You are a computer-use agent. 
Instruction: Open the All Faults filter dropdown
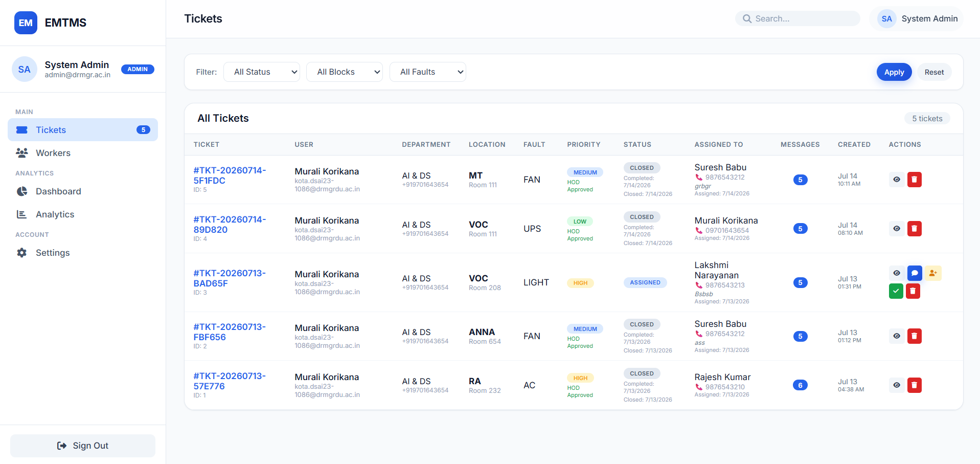[x=428, y=72]
